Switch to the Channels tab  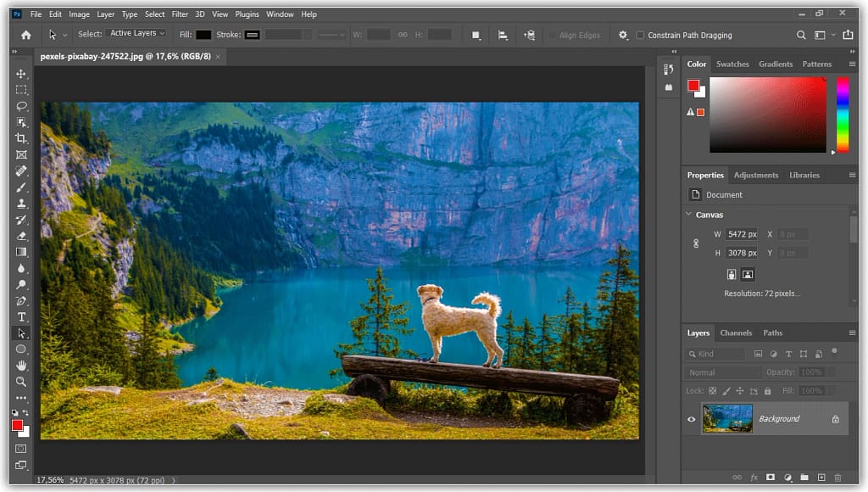point(736,333)
